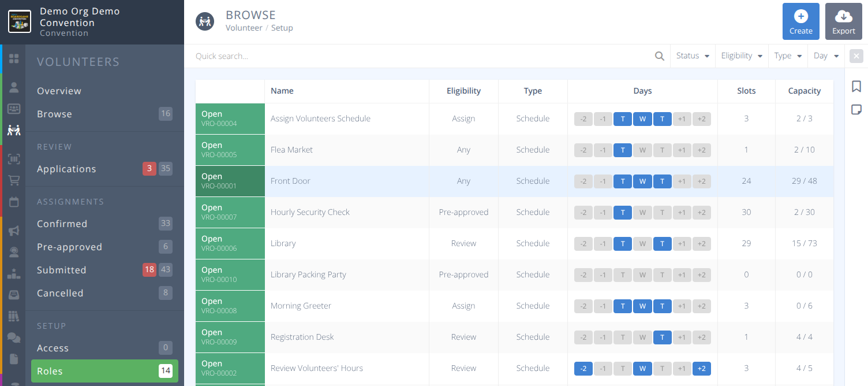
Task: Click the Create button
Action: 800,21
